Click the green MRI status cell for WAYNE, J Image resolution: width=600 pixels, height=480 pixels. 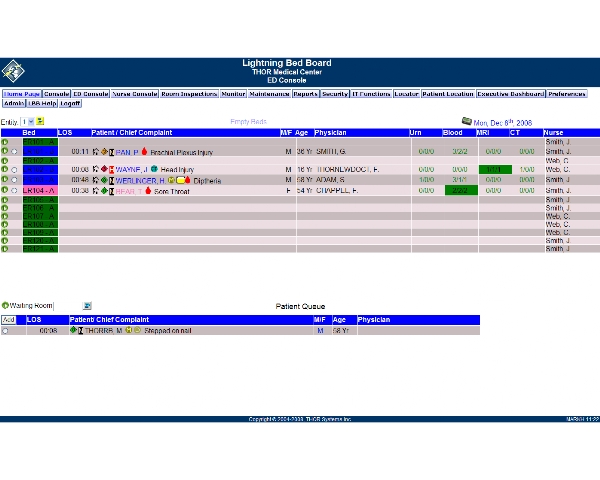pos(495,169)
